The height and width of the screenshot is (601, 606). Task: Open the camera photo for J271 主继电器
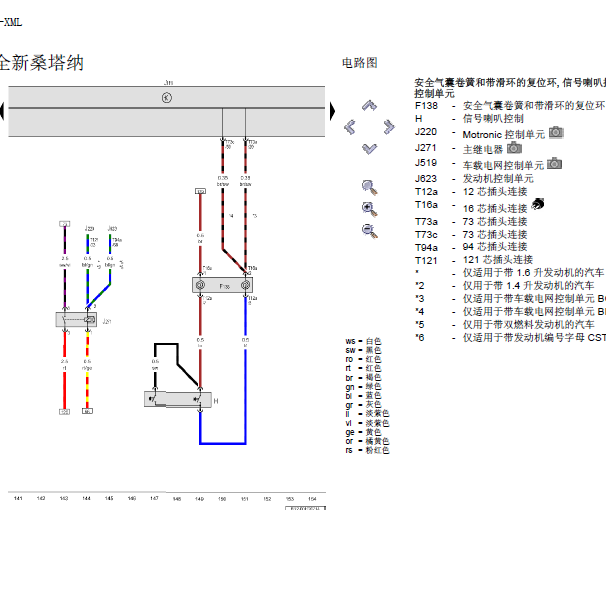[514, 148]
